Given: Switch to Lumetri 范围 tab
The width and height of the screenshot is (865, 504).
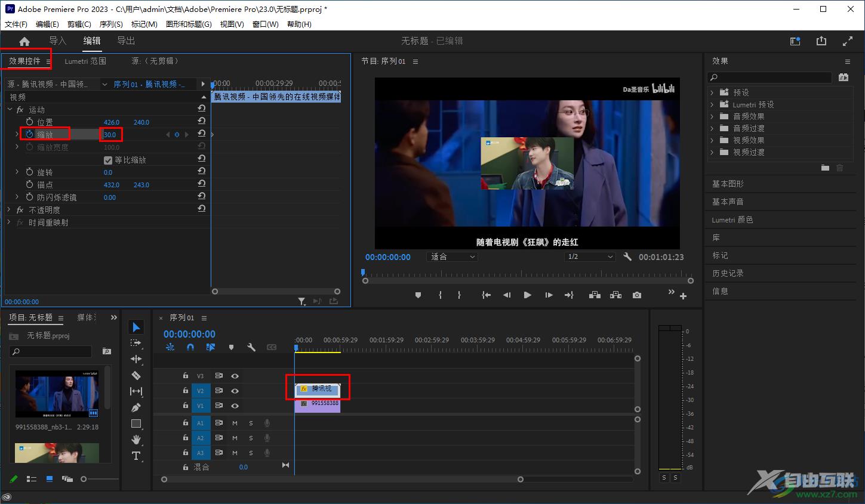Looking at the screenshot, I should [85, 61].
